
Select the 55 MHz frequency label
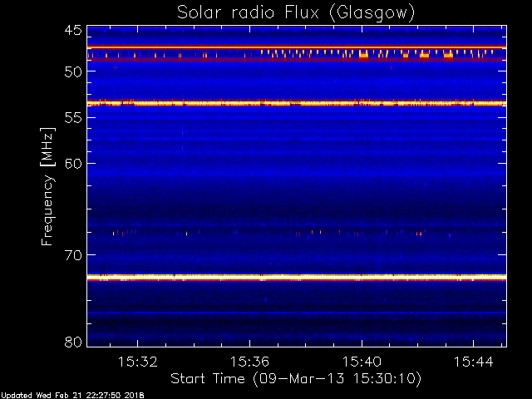point(73,118)
